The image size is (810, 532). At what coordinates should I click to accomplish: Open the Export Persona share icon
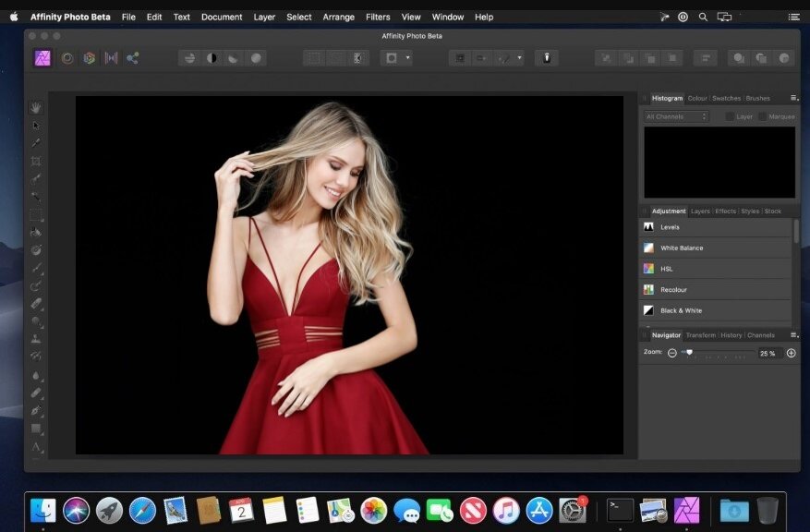coord(133,57)
